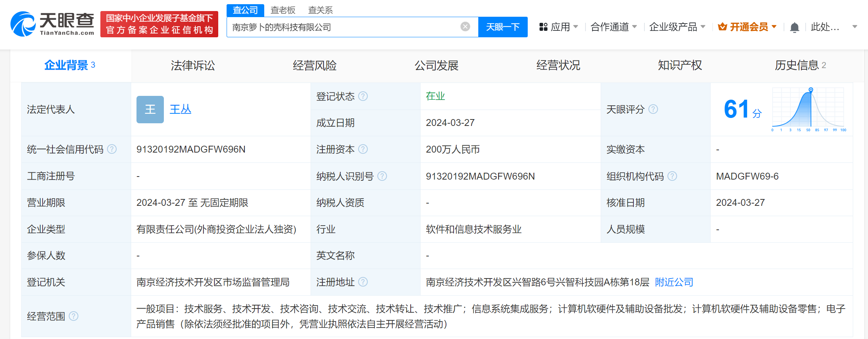Viewport: 868px width, 339px height.
Task: Switch to the 查关系 search tab
Action: tap(321, 10)
